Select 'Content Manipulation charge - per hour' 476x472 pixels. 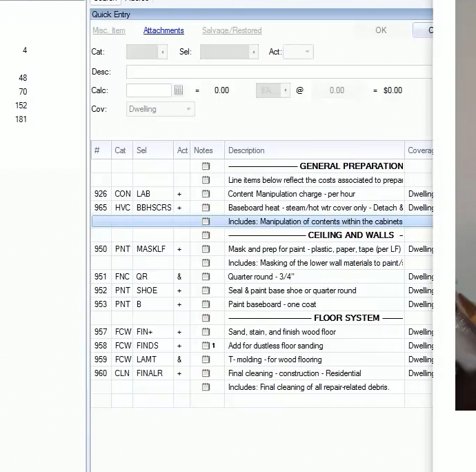click(x=291, y=194)
